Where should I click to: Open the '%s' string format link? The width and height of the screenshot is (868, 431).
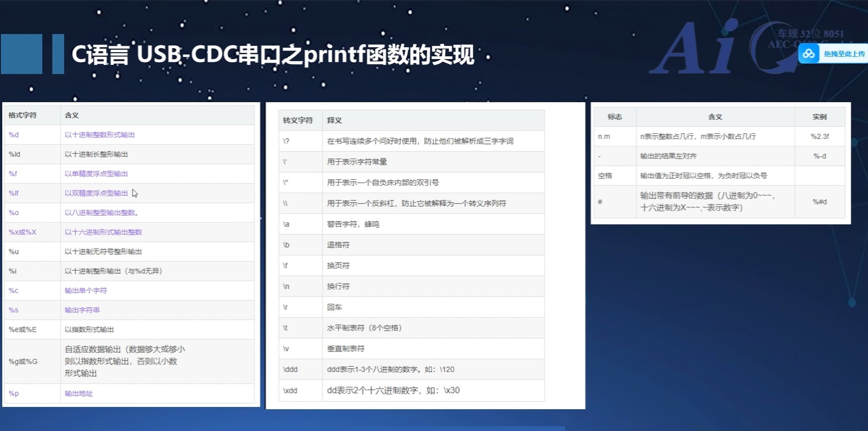coord(13,310)
